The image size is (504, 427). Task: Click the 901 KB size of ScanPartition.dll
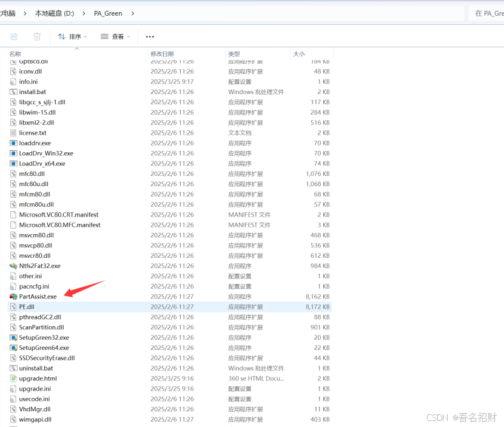coord(320,328)
